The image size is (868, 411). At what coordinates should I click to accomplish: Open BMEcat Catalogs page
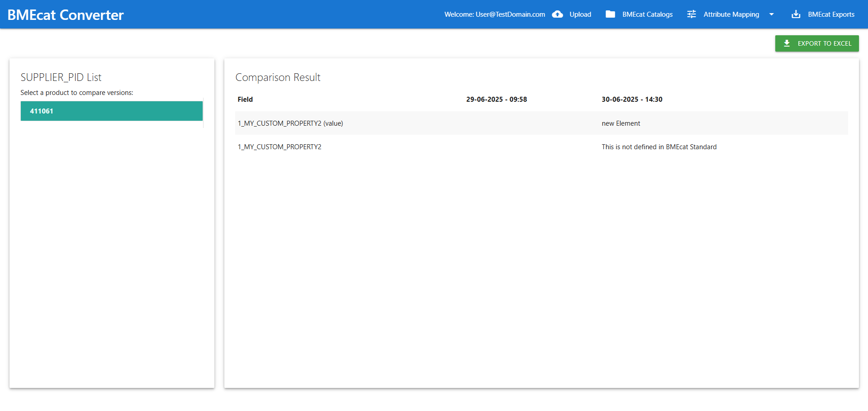click(647, 14)
